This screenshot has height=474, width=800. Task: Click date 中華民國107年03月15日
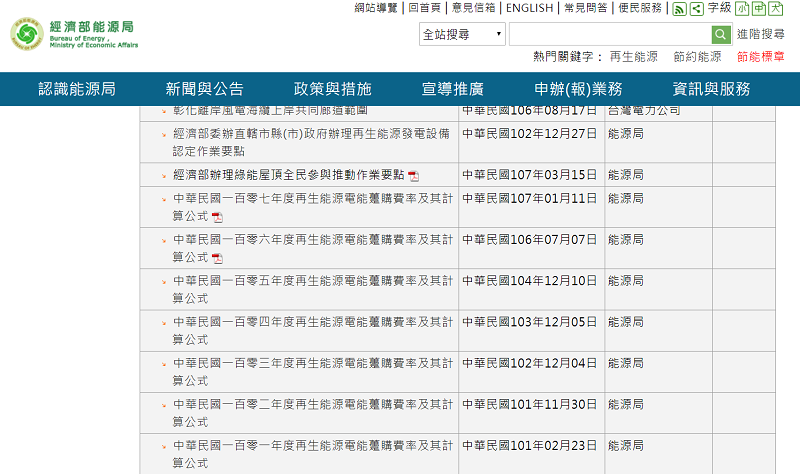[x=530, y=175]
